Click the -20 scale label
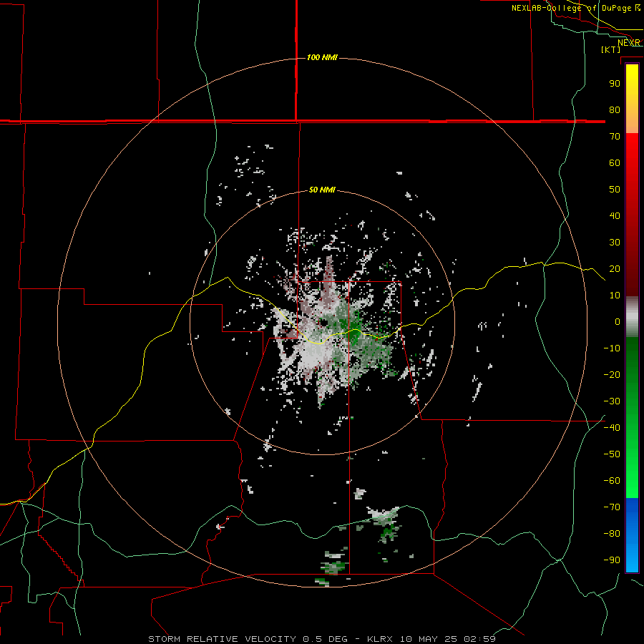This screenshot has width=644, height=644. coord(612,375)
